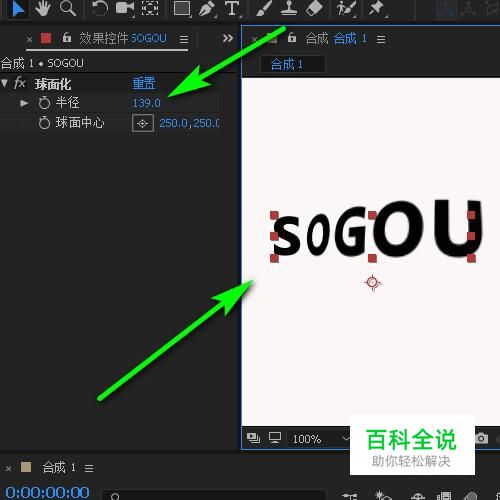
Task: Select the Eraser tool
Action: tap(314, 8)
